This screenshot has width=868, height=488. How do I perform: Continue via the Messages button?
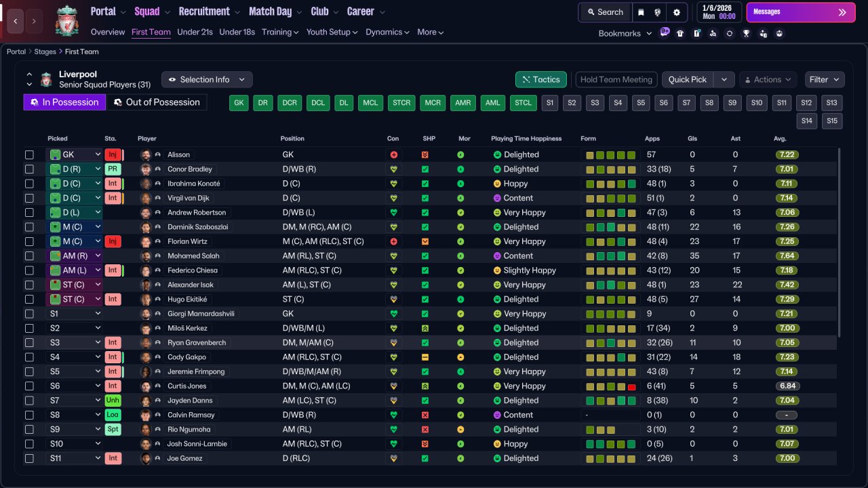[x=800, y=12]
